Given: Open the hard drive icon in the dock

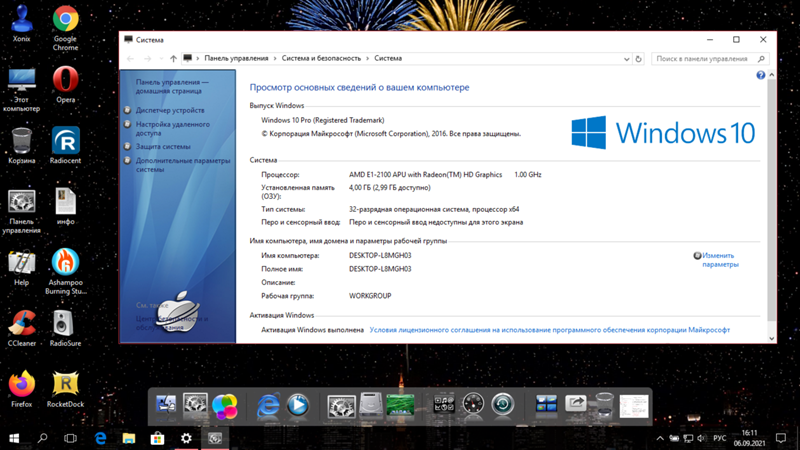Looking at the screenshot, I should (x=371, y=406).
